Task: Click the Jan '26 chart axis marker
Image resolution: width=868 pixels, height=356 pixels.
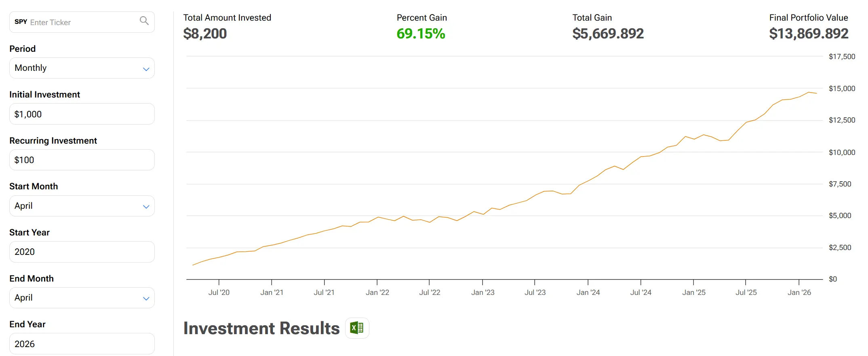Action: (x=799, y=292)
